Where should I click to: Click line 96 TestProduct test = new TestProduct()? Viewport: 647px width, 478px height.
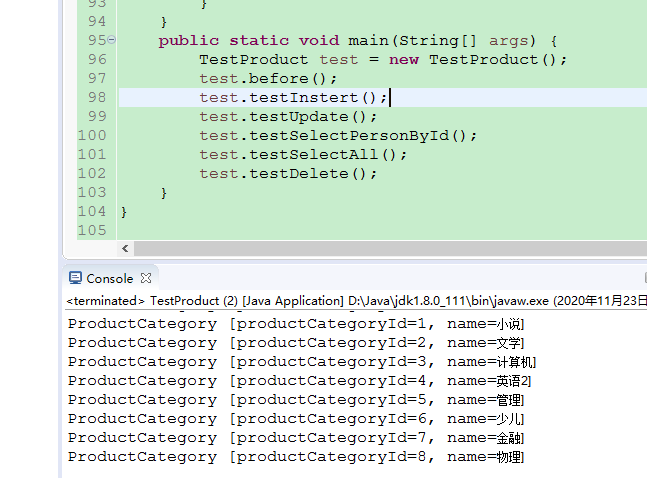tap(383, 59)
